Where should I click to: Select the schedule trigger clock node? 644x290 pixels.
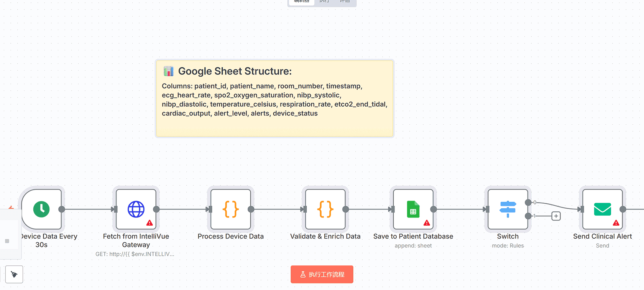click(41, 209)
